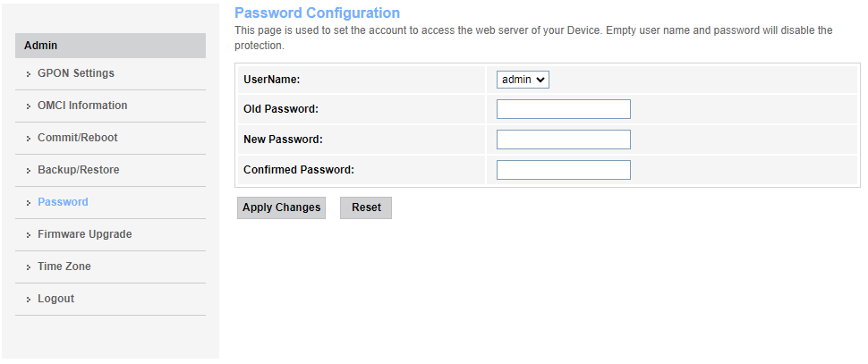The image size is (868, 364).
Task: Click the Password Configuration heading
Action: click(x=317, y=13)
